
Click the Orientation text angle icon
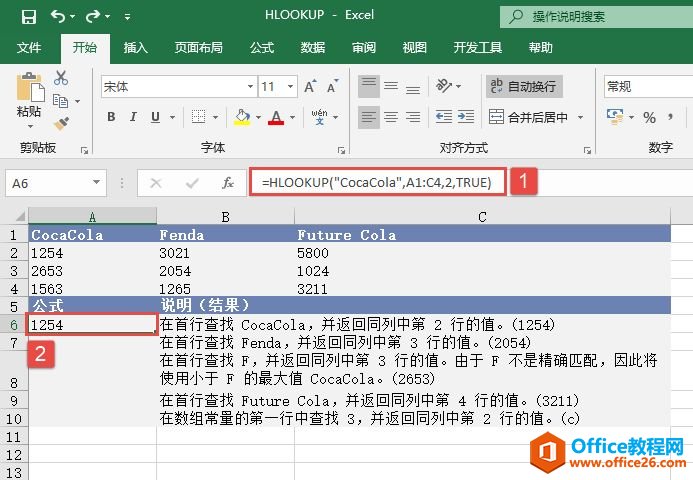(x=444, y=86)
